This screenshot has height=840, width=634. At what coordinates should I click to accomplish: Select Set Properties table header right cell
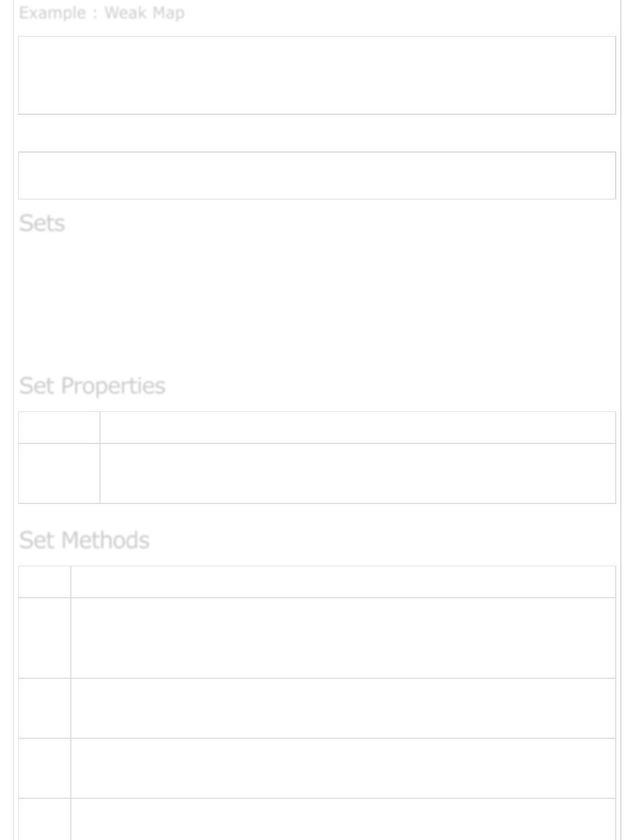point(358,427)
